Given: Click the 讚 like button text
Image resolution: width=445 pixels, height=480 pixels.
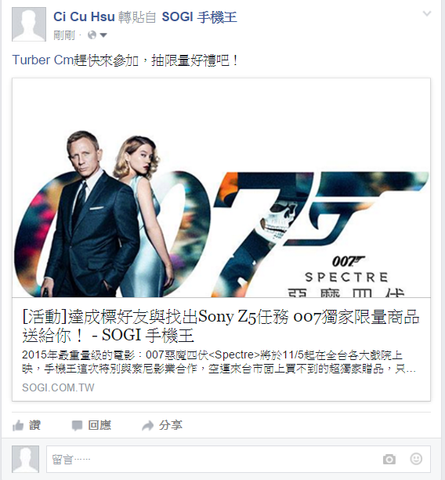Looking at the screenshot, I should tap(35, 425).
